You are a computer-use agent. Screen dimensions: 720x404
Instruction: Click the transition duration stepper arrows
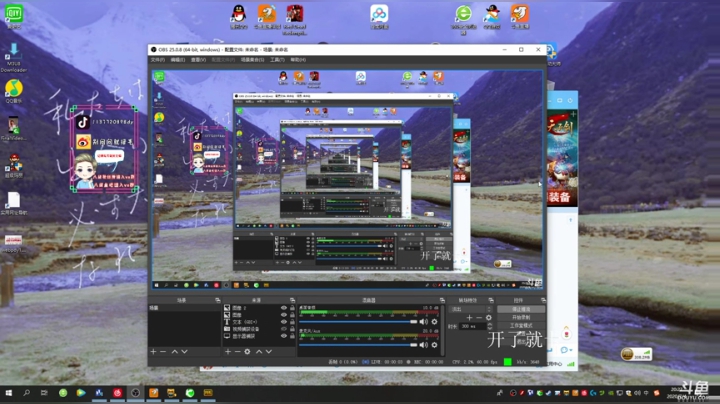pyautogui.click(x=490, y=326)
